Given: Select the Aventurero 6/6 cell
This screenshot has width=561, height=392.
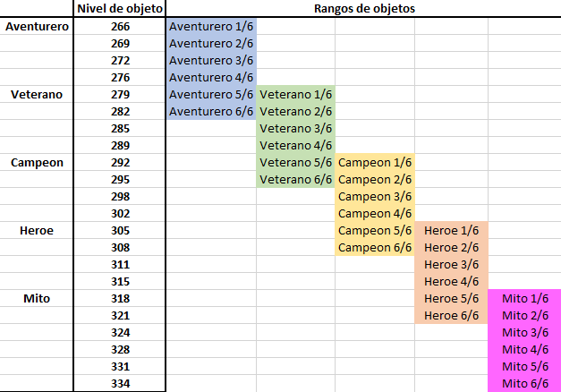Looking at the screenshot, I should pyautogui.click(x=211, y=112).
